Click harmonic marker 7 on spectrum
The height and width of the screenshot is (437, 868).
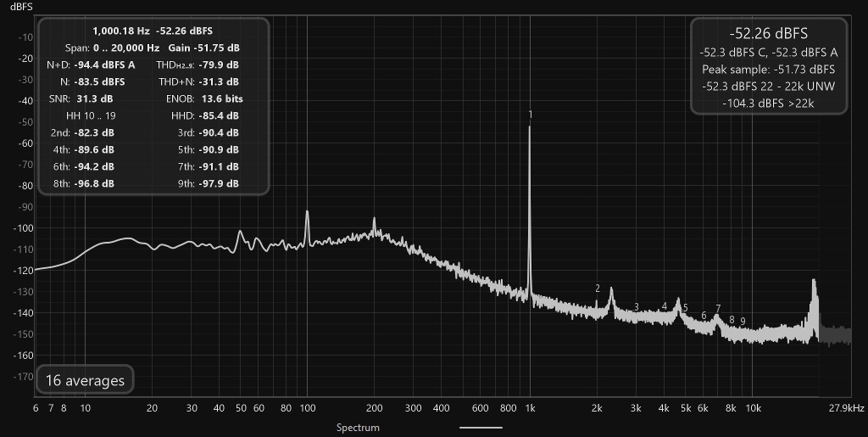coord(718,309)
